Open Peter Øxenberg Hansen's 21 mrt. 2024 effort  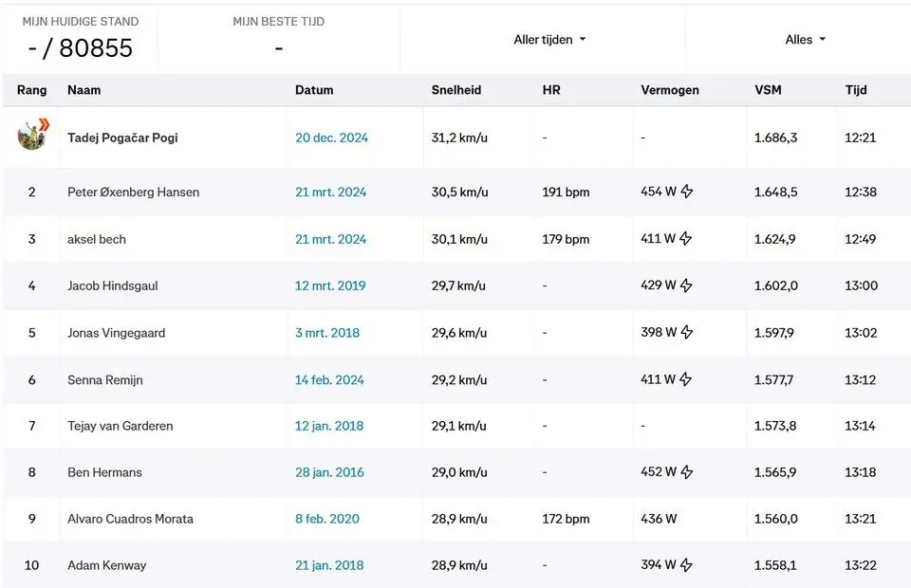[330, 193]
